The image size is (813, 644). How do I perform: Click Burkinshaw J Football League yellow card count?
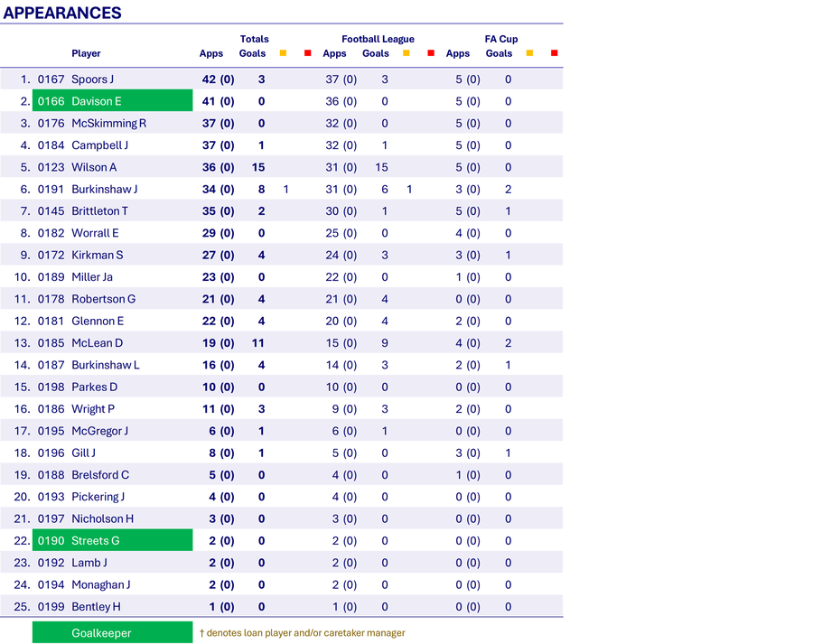coord(409,190)
